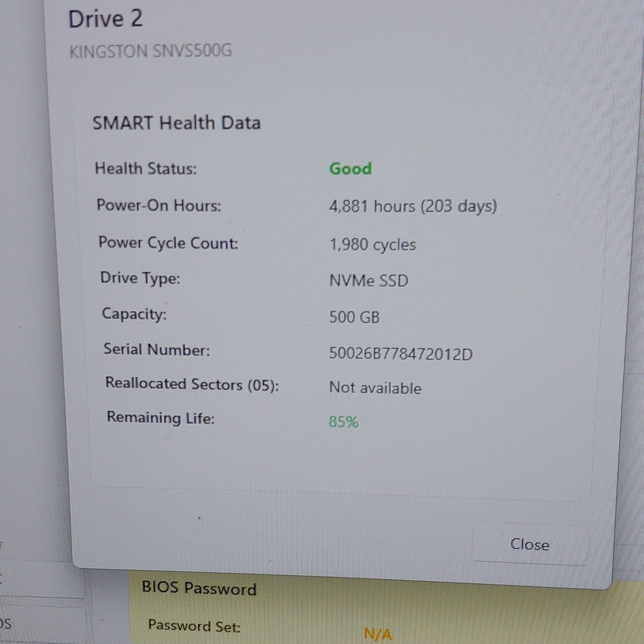The image size is (644, 644).
Task: Click the orange N/A value in background window
Action: point(378,634)
